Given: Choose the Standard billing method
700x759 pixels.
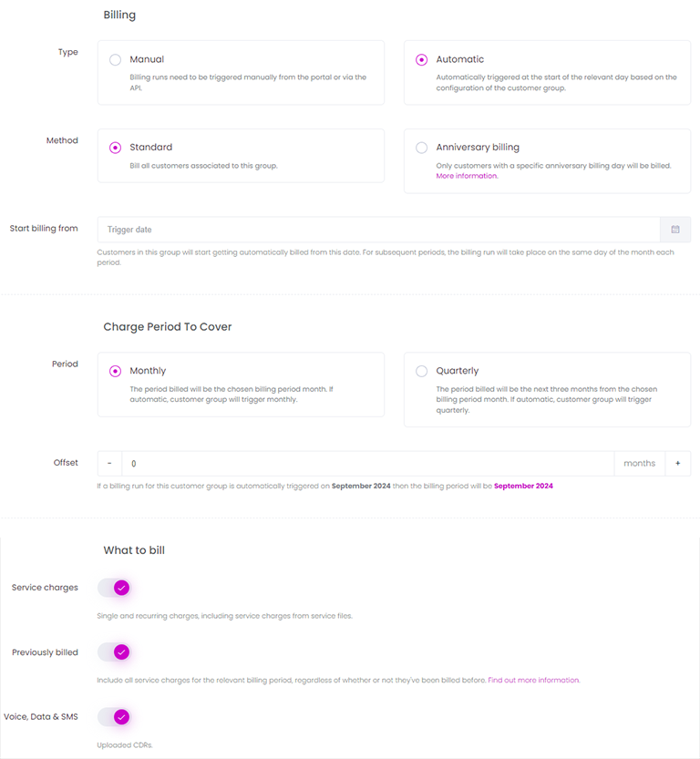Looking at the screenshot, I should coord(115,148).
